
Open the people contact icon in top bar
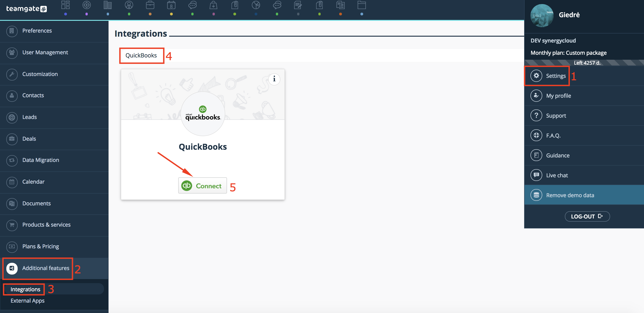click(129, 5)
